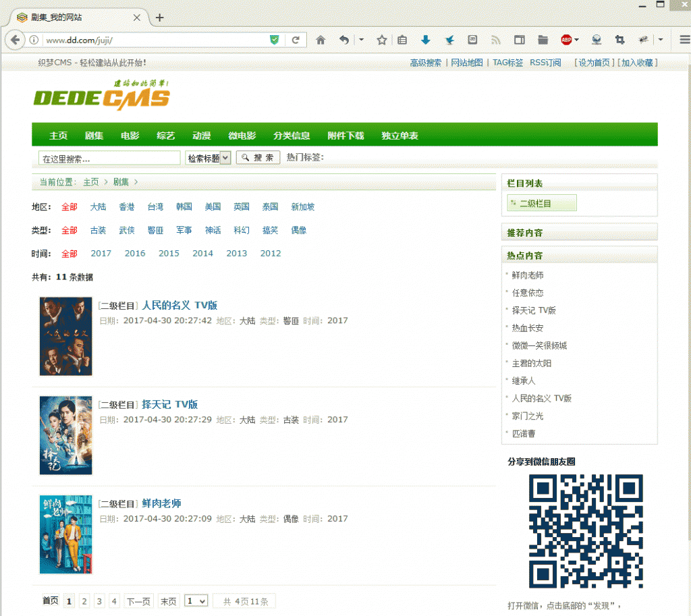The image size is (691, 616).
Task: Reload the page with the refresh icon
Action: click(295, 40)
